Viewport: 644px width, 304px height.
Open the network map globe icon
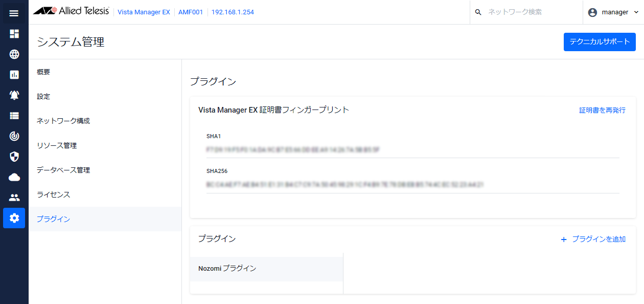coord(14,54)
